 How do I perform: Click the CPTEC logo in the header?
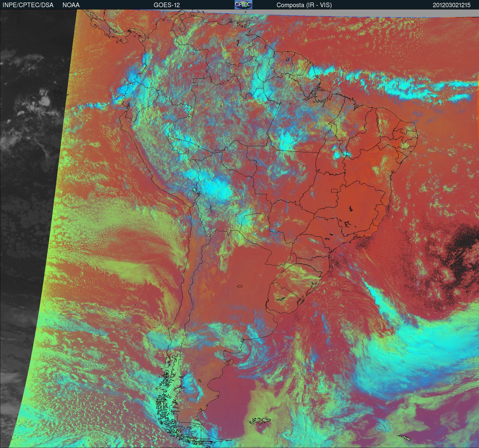243,5
